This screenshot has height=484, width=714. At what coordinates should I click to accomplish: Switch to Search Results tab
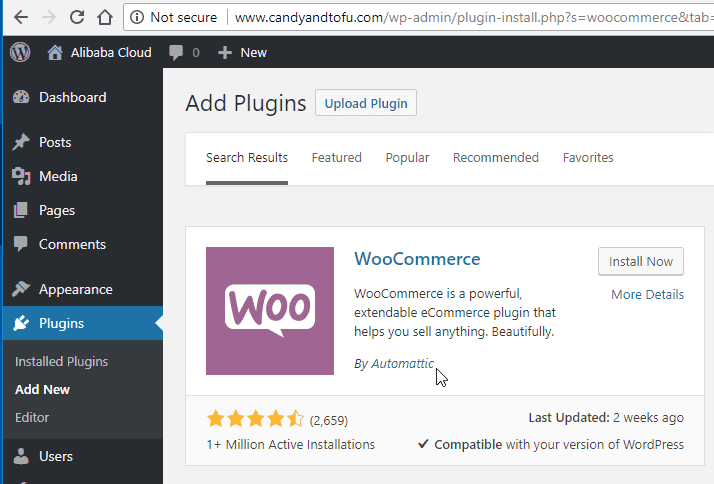(x=247, y=158)
